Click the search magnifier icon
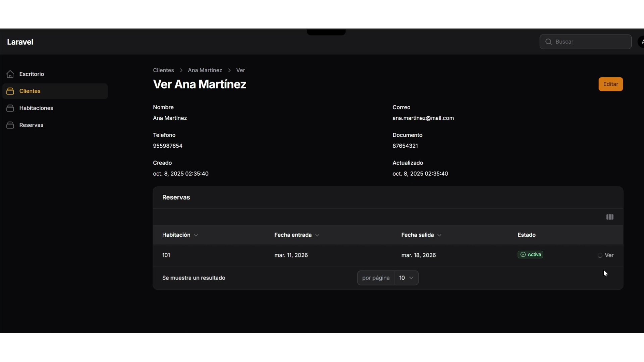This screenshot has height=362, width=644. 548,42
